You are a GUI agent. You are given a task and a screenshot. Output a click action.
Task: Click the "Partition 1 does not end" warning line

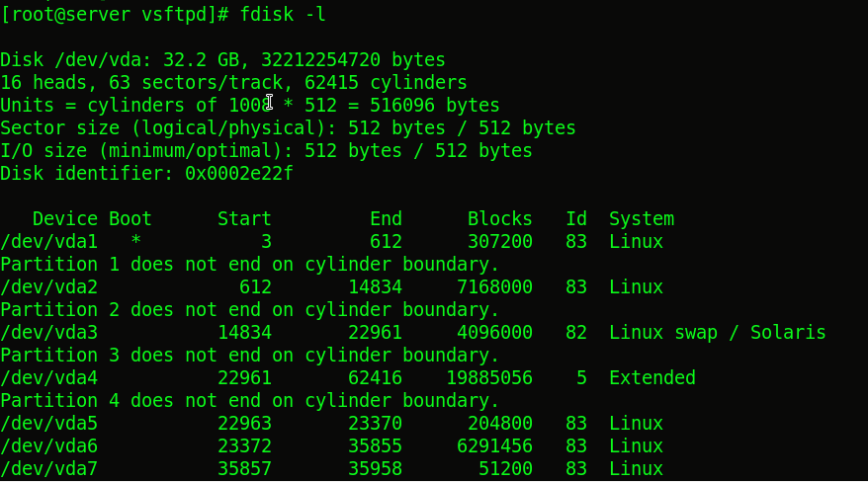point(249,265)
